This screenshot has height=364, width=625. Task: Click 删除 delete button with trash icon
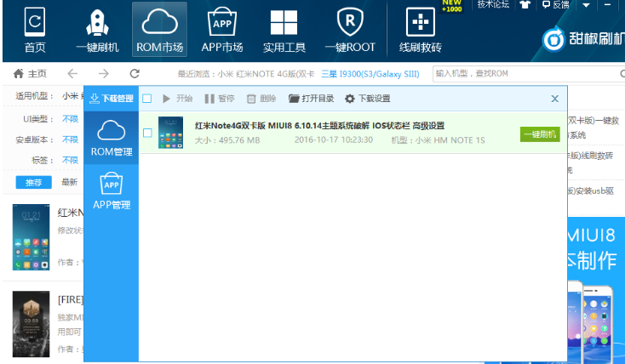[261, 99]
